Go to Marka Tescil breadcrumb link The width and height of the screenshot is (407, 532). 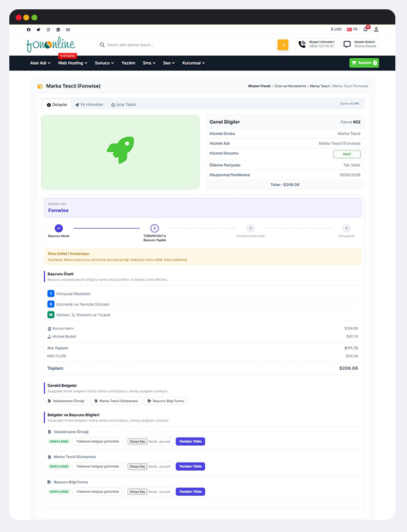click(x=320, y=86)
